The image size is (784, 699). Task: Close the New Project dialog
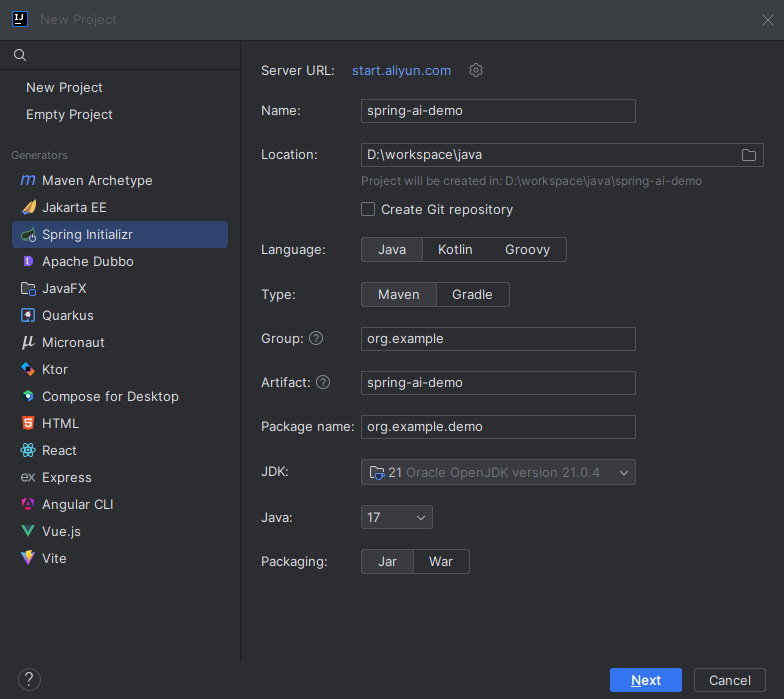(768, 20)
